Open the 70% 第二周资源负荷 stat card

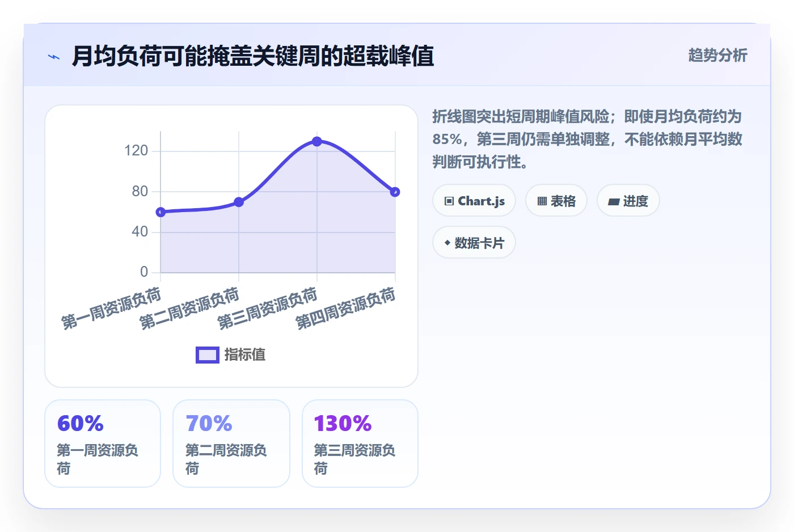231,444
